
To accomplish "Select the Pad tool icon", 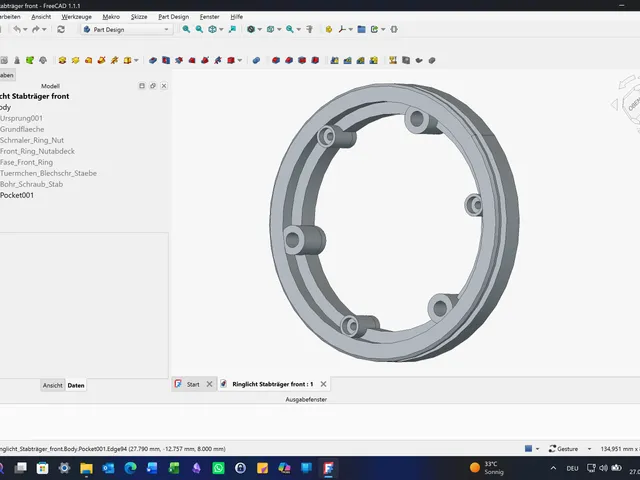I will (x=62, y=60).
